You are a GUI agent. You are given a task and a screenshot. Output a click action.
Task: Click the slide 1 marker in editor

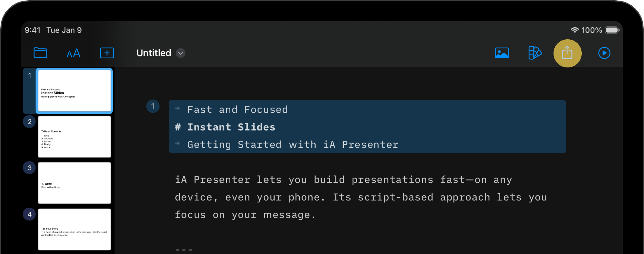pyautogui.click(x=153, y=106)
